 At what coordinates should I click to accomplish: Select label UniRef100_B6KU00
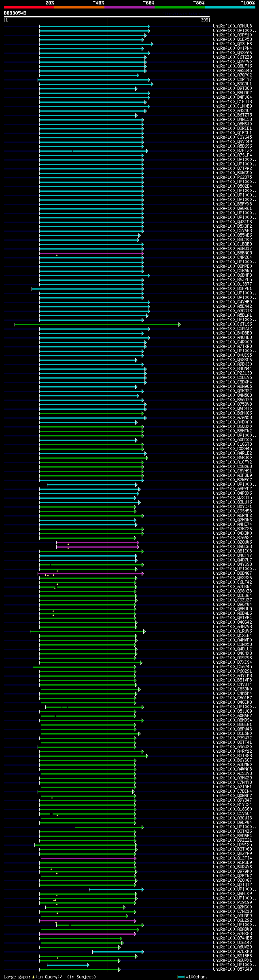tap(232, 458)
